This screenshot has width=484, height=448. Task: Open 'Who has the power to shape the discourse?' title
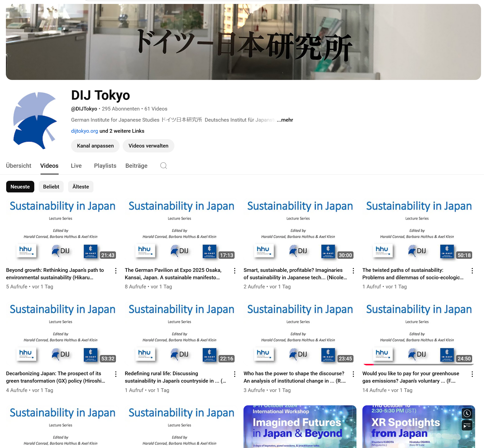[x=295, y=377]
